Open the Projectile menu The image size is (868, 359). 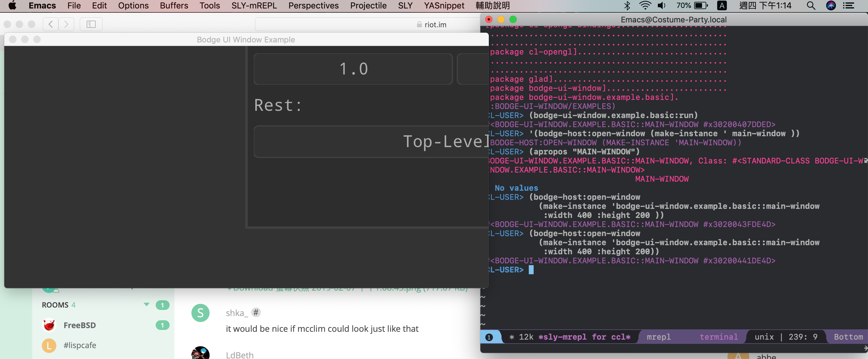pos(368,5)
